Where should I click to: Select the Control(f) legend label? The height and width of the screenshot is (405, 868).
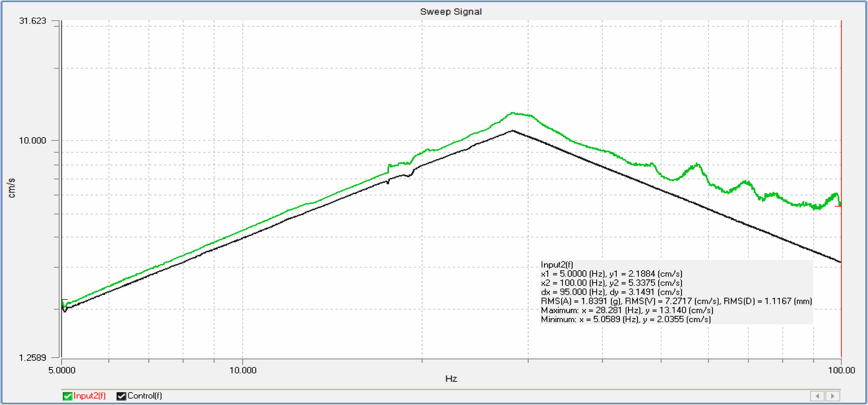[145, 396]
